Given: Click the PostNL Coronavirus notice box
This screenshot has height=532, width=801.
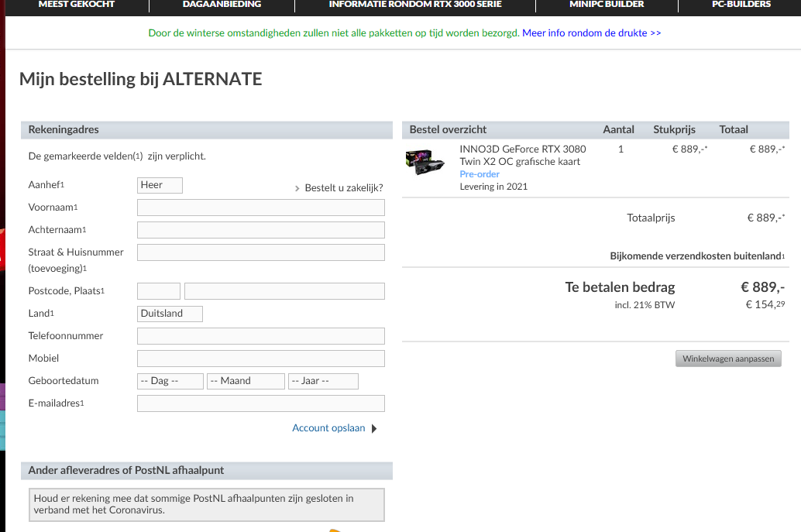Looking at the screenshot, I should click(206, 504).
